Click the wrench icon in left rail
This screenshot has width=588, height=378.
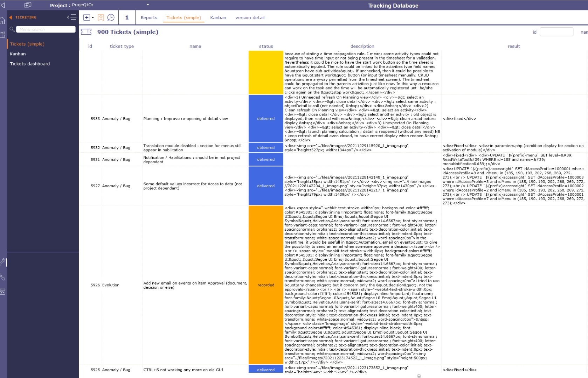pyautogui.click(x=3, y=262)
